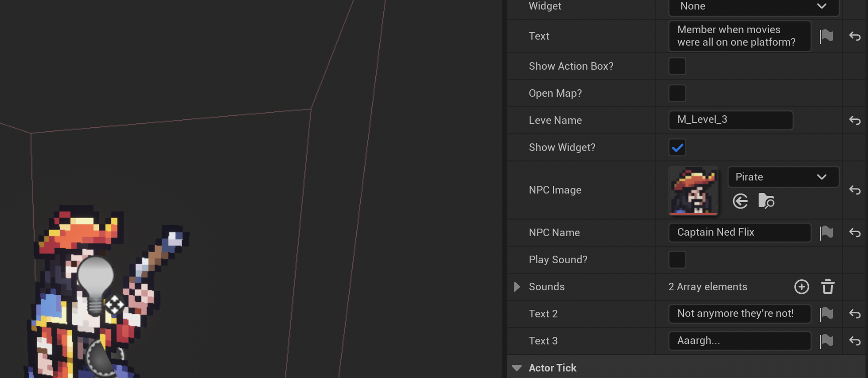The height and width of the screenshot is (378, 868).
Task: Open localization flag for Text field
Action: coord(826,36)
